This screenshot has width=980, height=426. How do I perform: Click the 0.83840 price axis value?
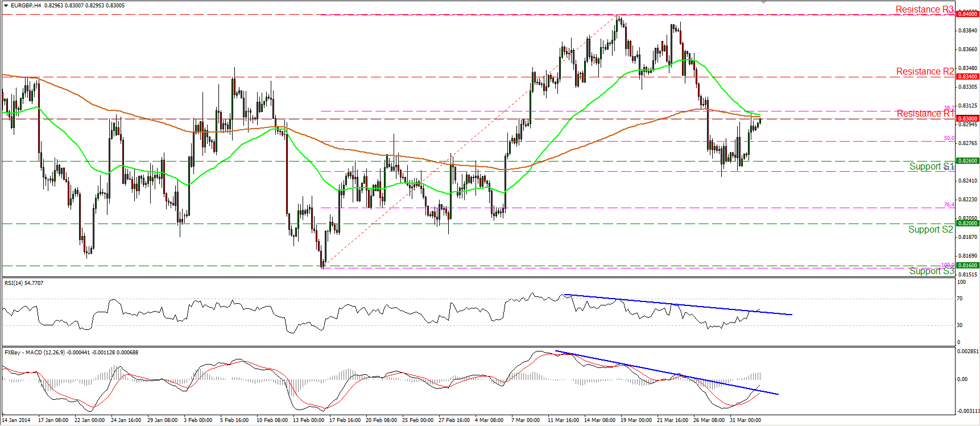coord(969,31)
